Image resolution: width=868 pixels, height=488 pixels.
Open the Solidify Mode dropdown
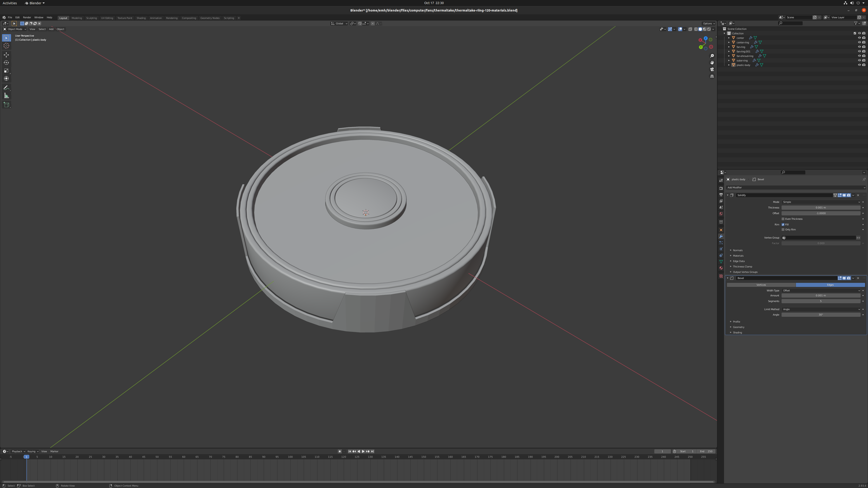tap(821, 202)
